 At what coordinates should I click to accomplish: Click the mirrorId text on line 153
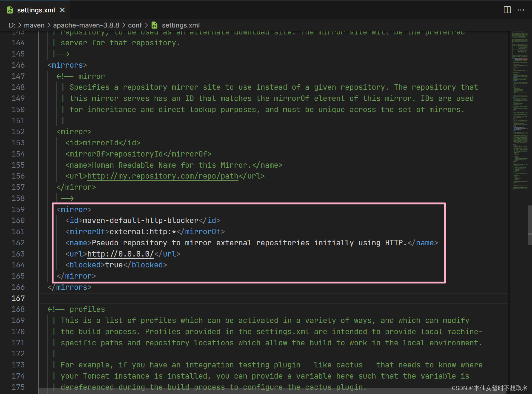coord(101,143)
